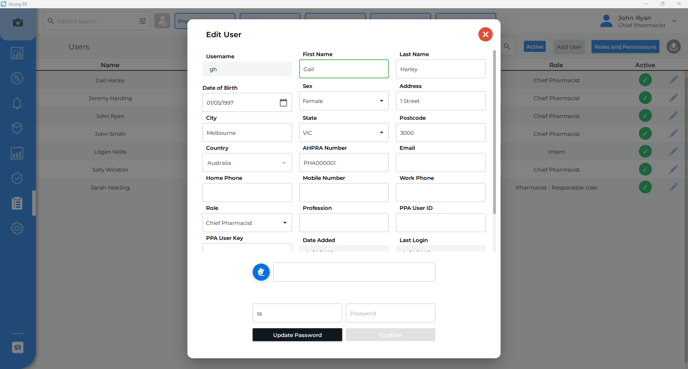Click the PPA User ID field
Viewport: 688px width, 369px height.
[441, 223]
